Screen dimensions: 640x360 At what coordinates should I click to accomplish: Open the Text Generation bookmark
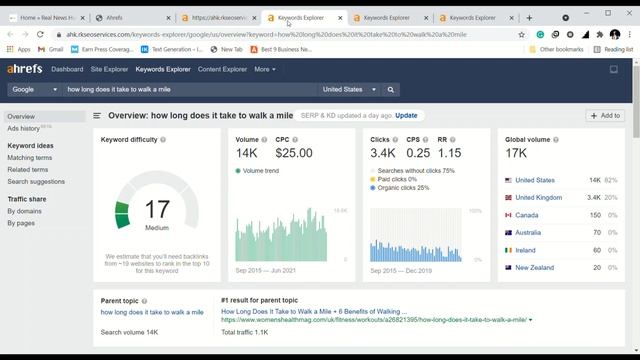click(172, 49)
